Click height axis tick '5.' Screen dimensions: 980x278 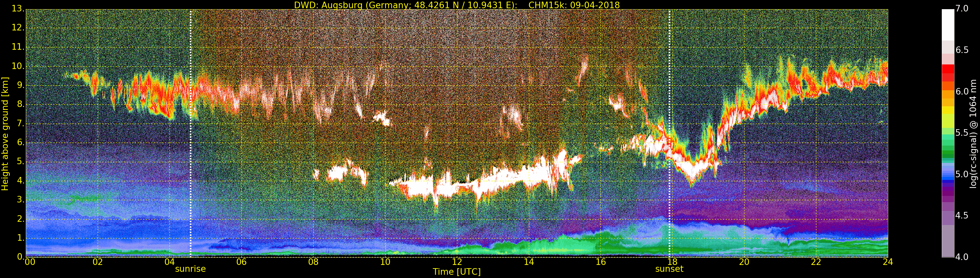21,162
